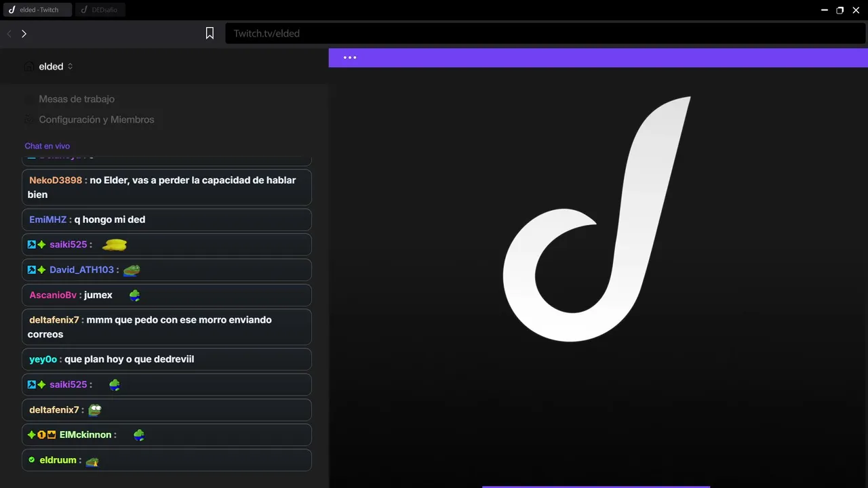The height and width of the screenshot is (488, 868).
Task: Click the large white d logo
Action: 597,219
